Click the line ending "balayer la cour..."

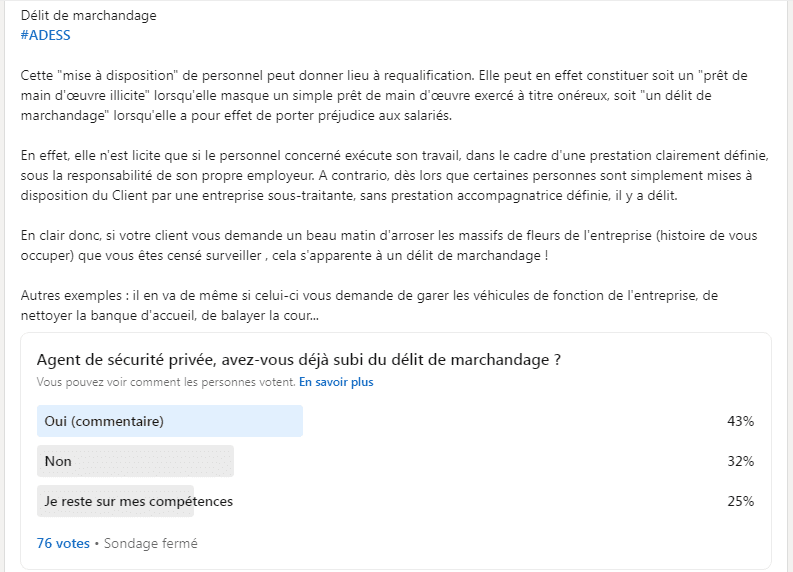pos(170,316)
